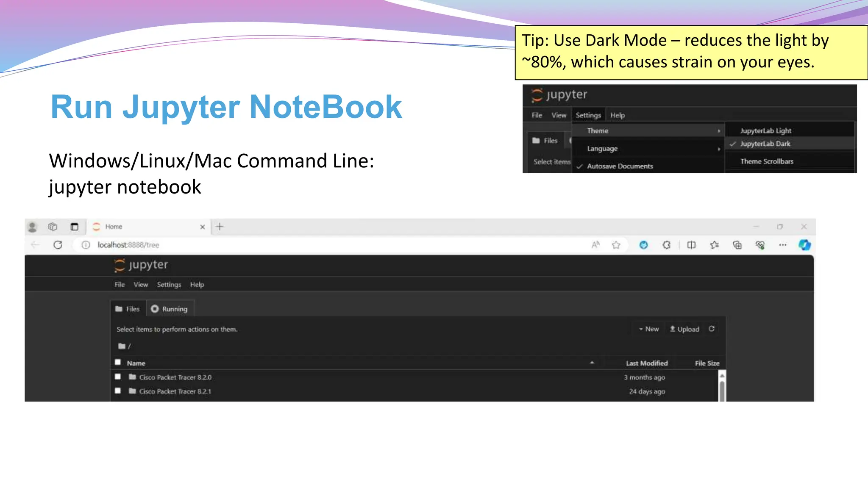Screen dimensions: 868x488
Task: Add this page to favorites star
Action: tap(616, 245)
